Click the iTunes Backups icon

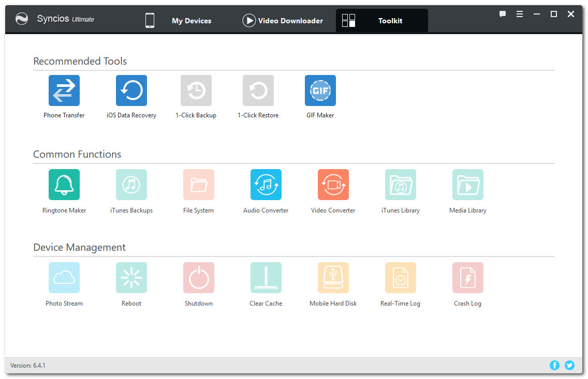coord(131,184)
